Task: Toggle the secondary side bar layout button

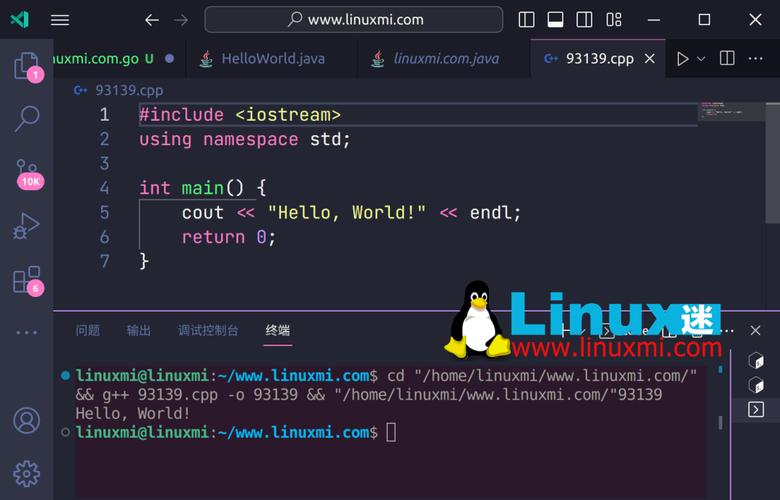Action: click(x=583, y=20)
